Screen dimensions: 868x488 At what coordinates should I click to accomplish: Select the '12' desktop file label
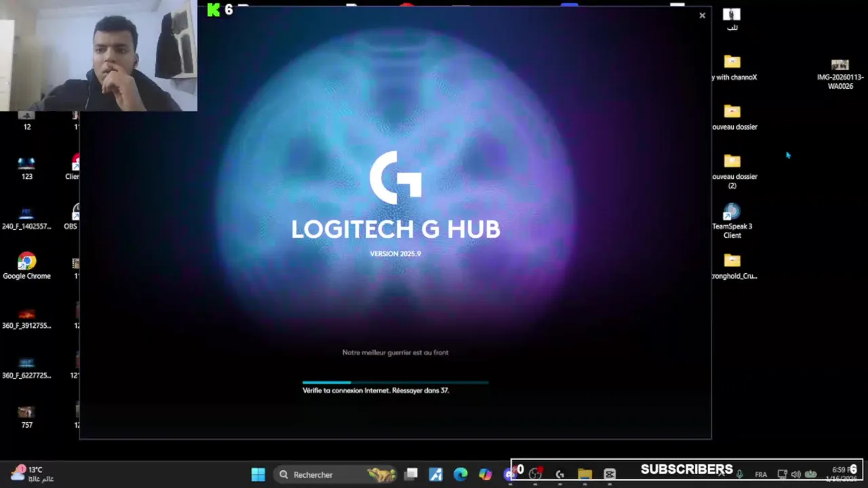pyautogui.click(x=27, y=127)
